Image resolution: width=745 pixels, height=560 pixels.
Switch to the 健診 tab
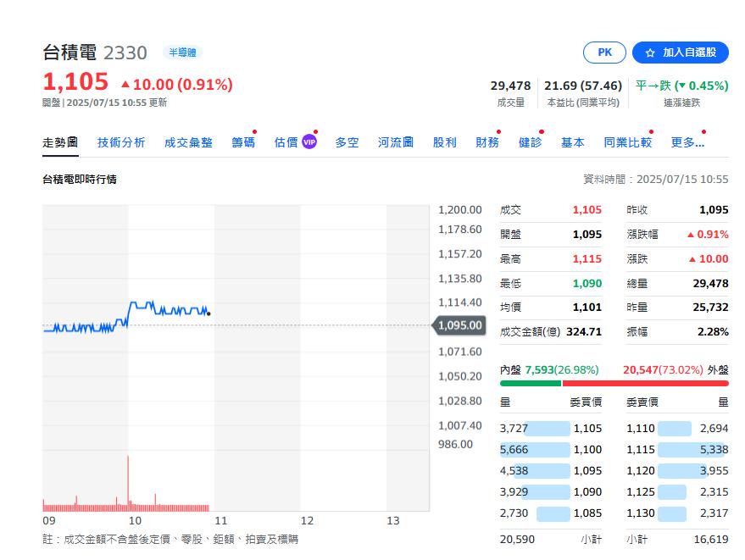(531, 142)
